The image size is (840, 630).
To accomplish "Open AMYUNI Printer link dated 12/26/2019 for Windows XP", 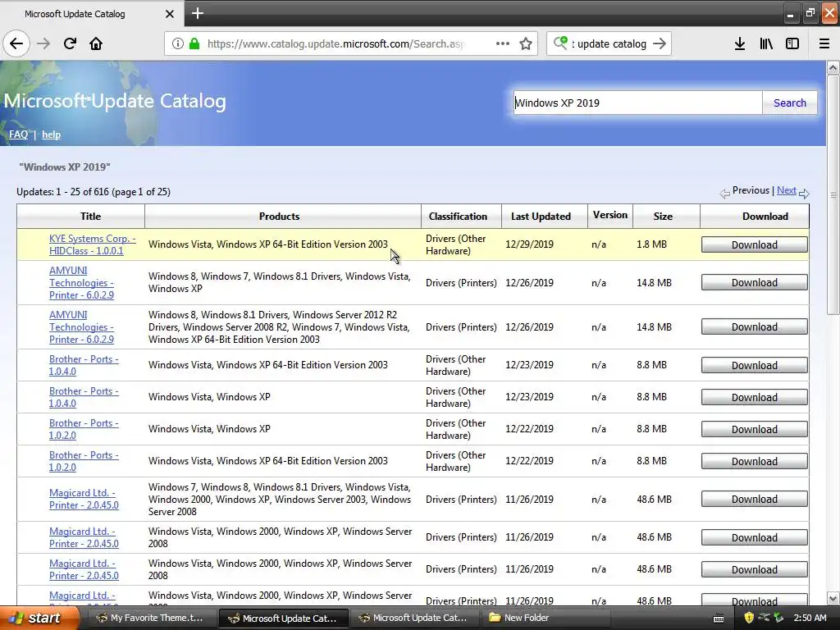I will (x=81, y=283).
